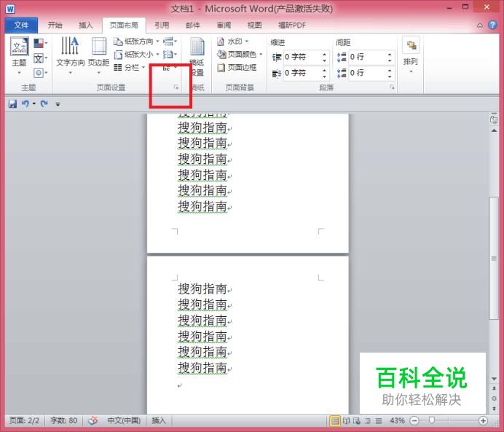Click the zoom slider handle

[x=432, y=420]
